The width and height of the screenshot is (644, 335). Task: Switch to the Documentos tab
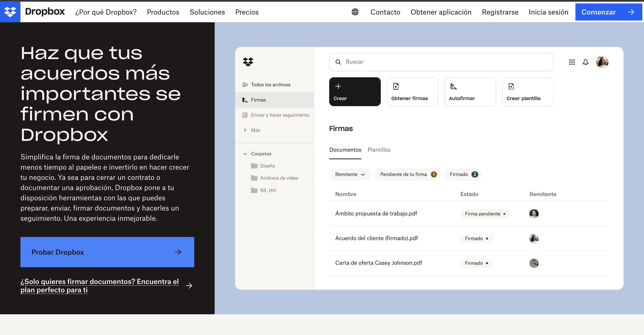[x=345, y=150]
